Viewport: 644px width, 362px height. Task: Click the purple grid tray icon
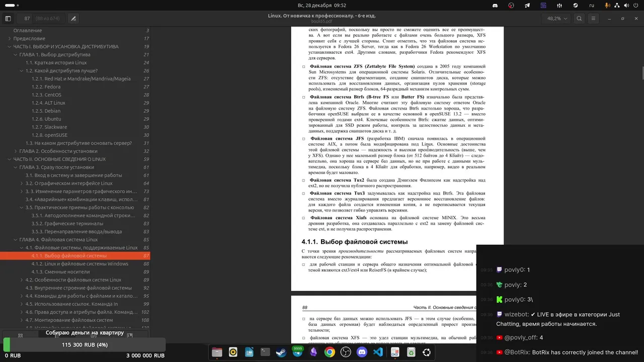[543, 6]
